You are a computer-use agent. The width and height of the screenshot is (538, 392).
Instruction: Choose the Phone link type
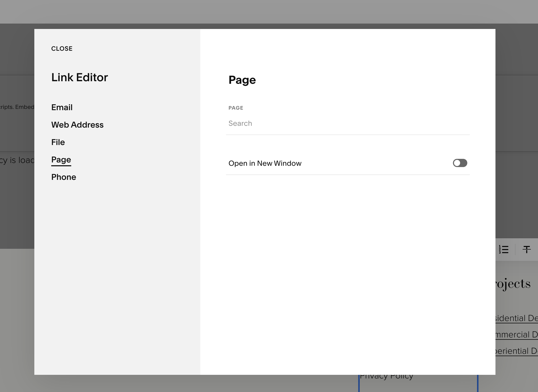(x=64, y=177)
